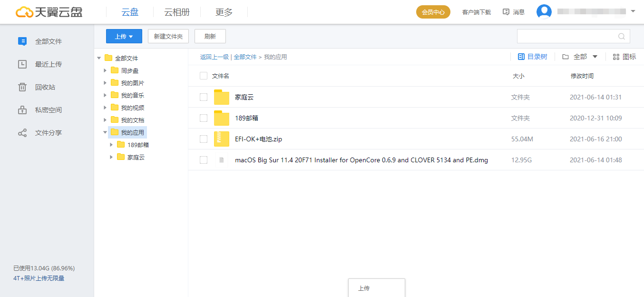Click the user avatar icon
This screenshot has width=644, height=297.
544,12
